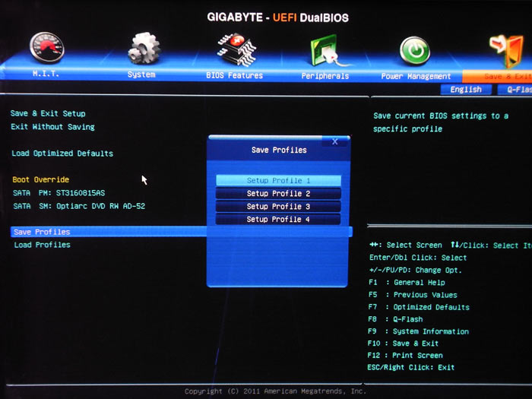The width and height of the screenshot is (532, 399).
Task: Click the Power Management power icon
Action: point(415,51)
